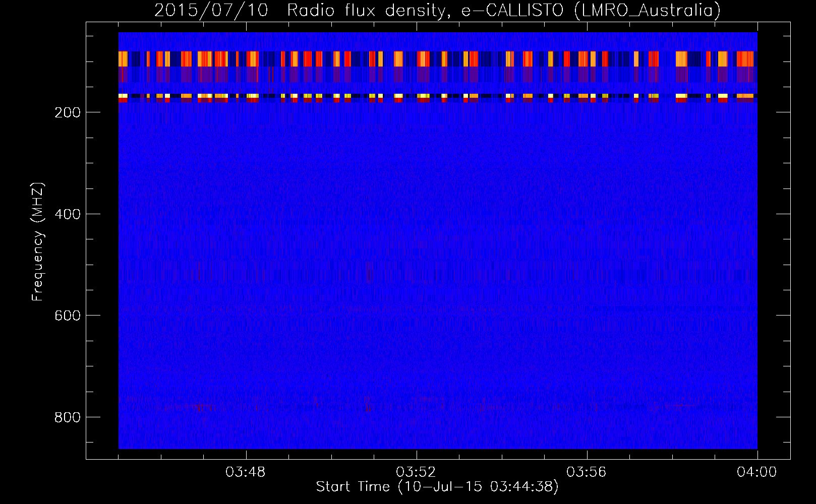Click the 03:52 time tick label
This screenshot has height=504, width=816.
click(416, 472)
